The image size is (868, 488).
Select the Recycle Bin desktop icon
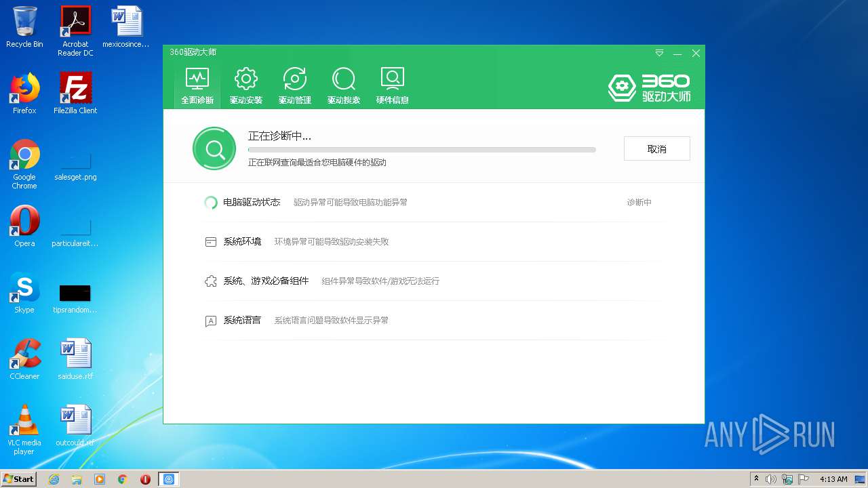pos(24,27)
